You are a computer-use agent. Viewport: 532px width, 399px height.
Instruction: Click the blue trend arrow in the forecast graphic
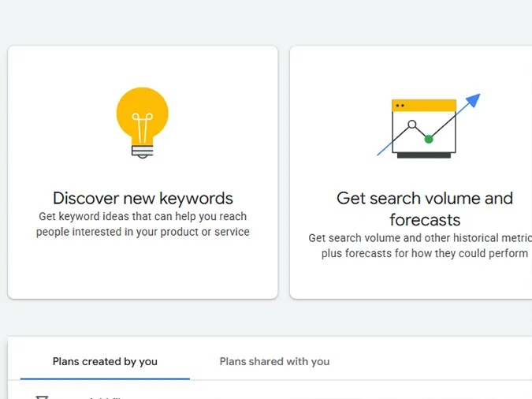tap(471, 102)
